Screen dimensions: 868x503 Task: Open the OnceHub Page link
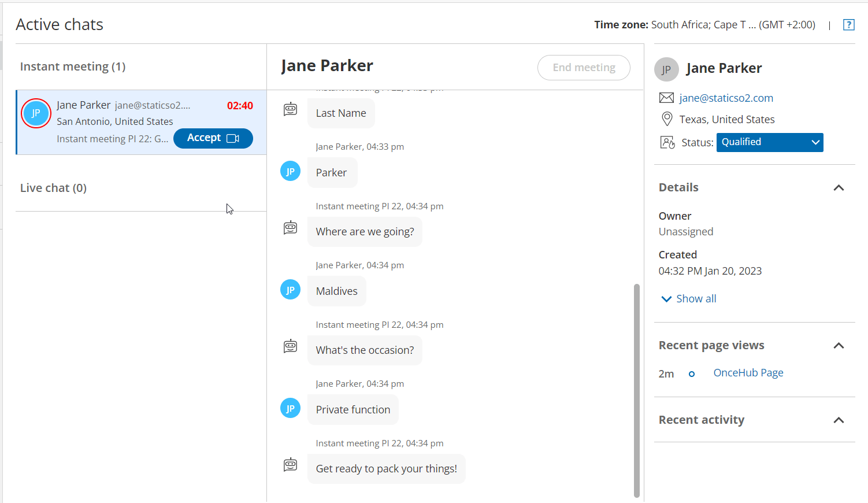(748, 373)
